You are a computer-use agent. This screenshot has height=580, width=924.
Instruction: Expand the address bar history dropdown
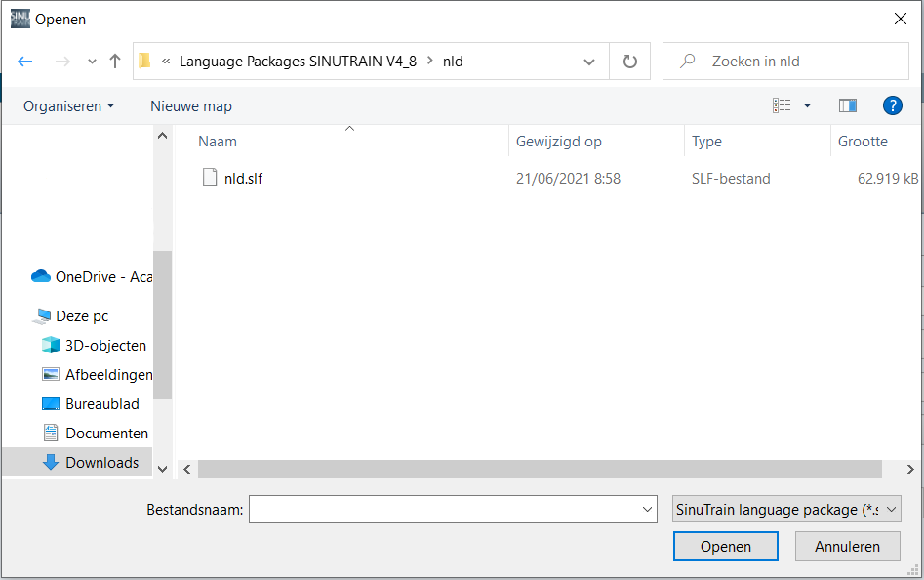588,62
